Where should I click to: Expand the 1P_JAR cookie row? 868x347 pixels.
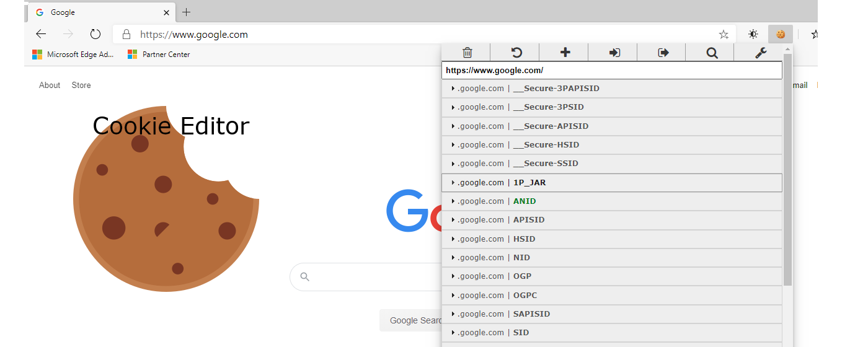point(612,183)
